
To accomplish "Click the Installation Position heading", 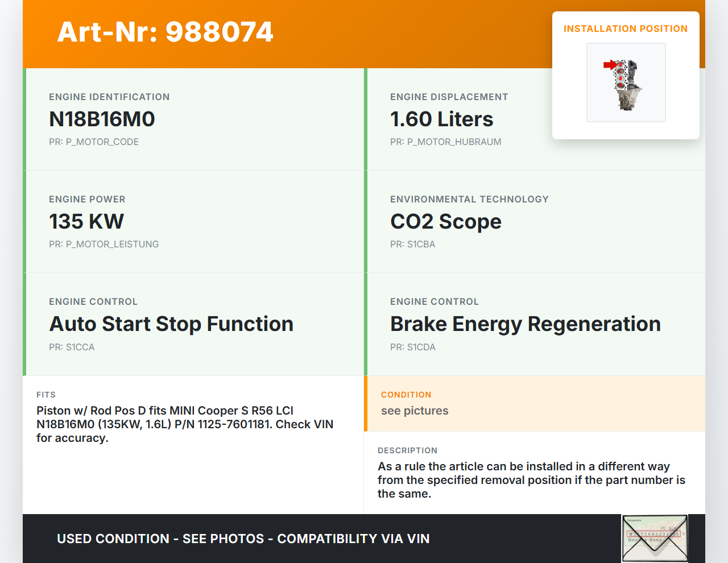I will 625,28.
